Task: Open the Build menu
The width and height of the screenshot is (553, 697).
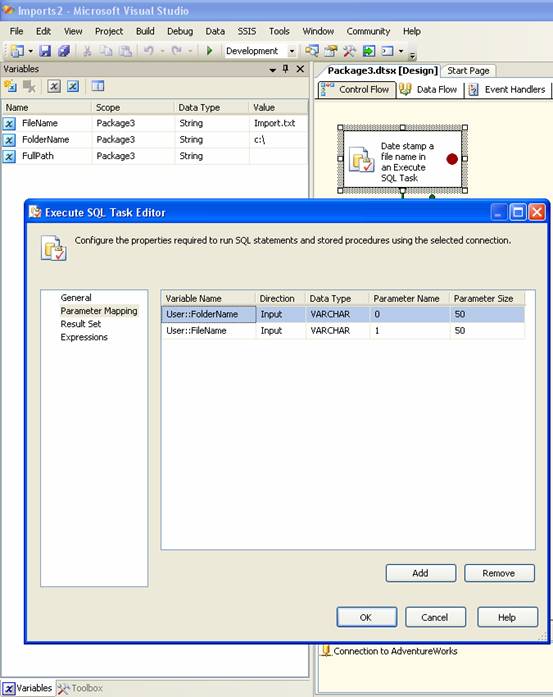Action: tap(145, 31)
